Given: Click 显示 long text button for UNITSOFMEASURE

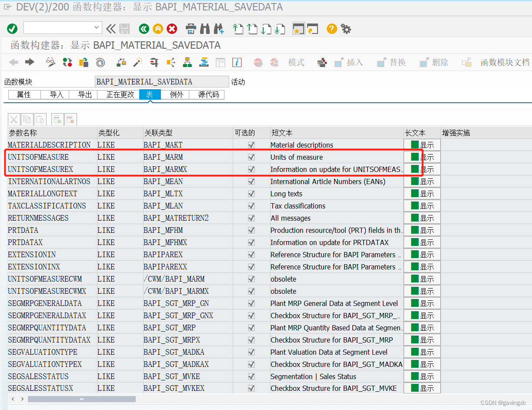Looking at the screenshot, I should tap(422, 157).
